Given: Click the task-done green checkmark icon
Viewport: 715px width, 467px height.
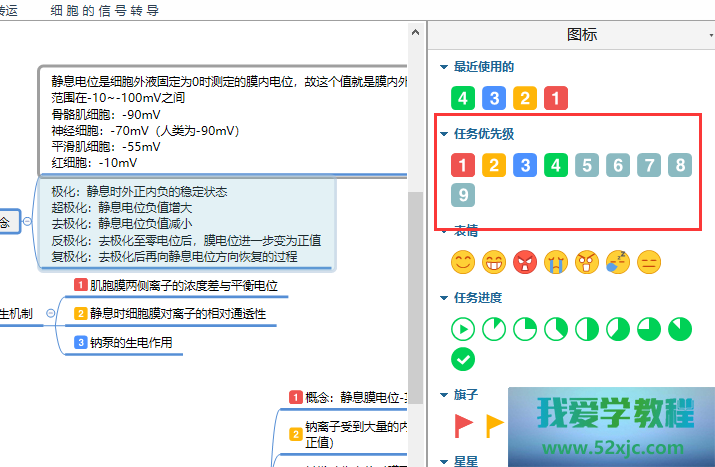Looking at the screenshot, I should click(x=462, y=360).
